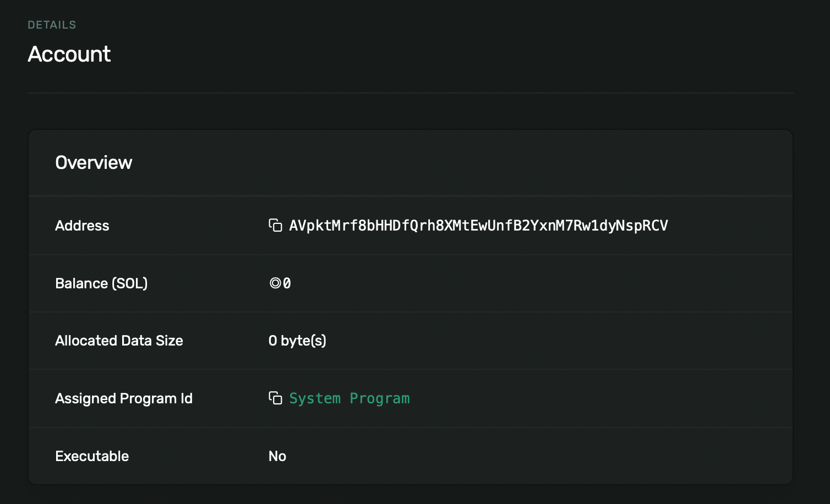Click the DETAILS breadcrumb label
Image resolution: width=830 pixels, height=504 pixels.
(x=52, y=24)
